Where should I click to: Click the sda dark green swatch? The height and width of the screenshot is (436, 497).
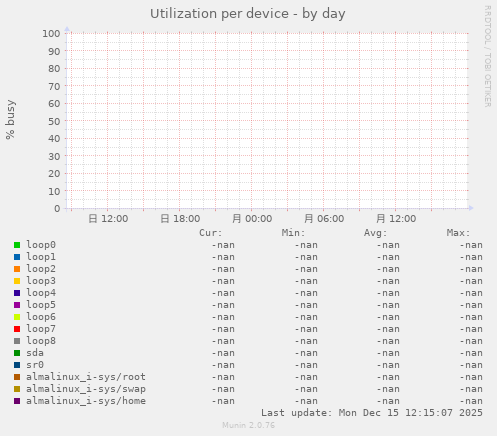pos(17,353)
